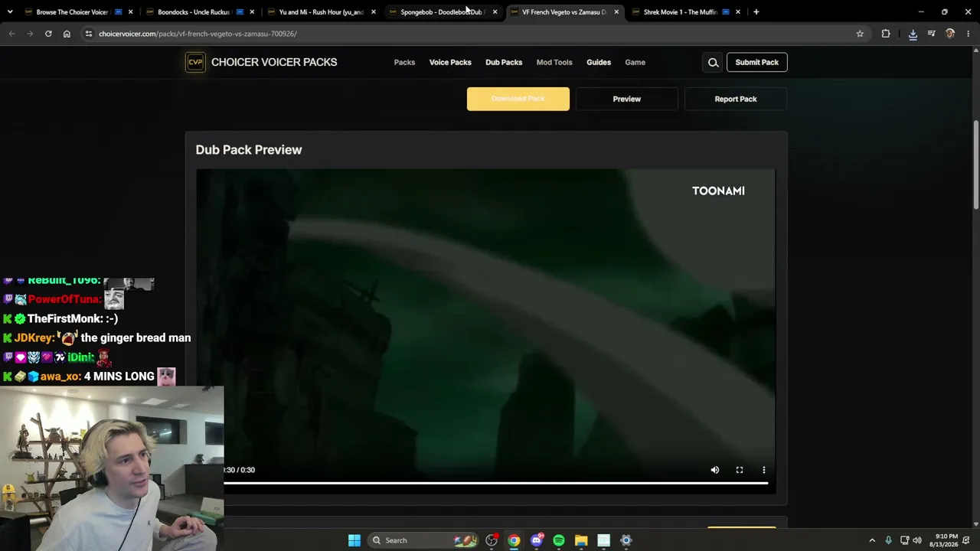Open the tab search dropdown arrow
This screenshot has height=551, width=980.
[x=10, y=12]
